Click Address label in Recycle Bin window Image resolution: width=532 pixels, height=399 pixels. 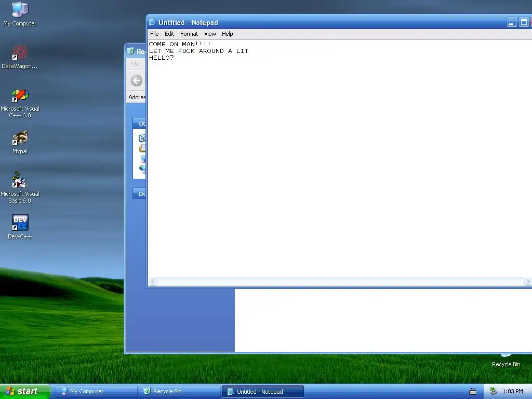[x=137, y=97]
